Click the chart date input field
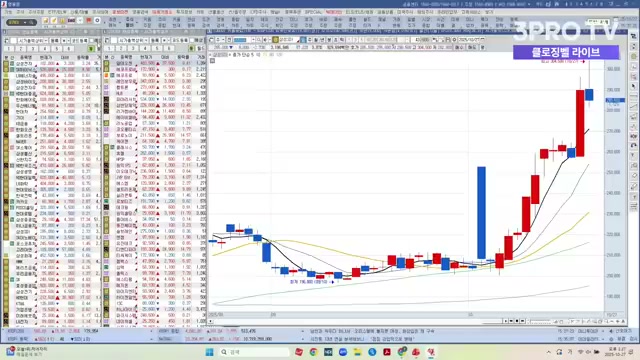The height and width of the screenshot is (360, 640). pos(469,40)
